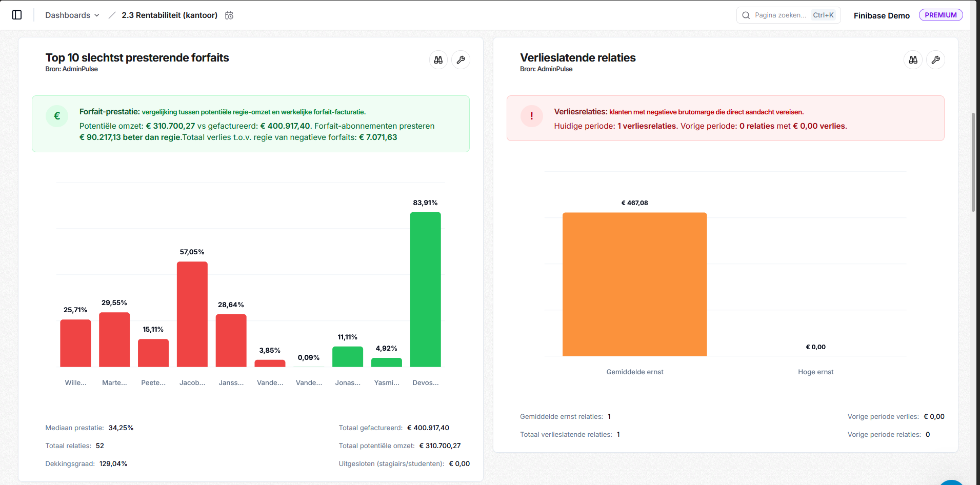980x485 pixels.
Task: Click the Finibase Demo account name
Action: [881, 15]
